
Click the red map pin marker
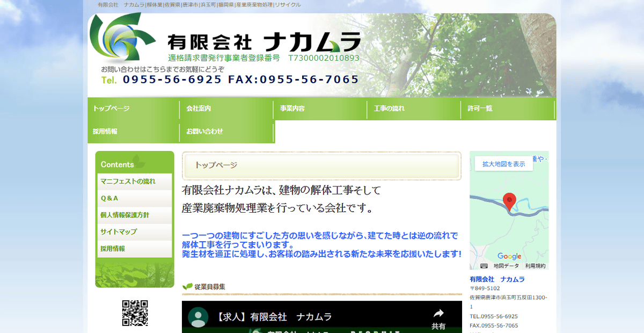click(509, 200)
